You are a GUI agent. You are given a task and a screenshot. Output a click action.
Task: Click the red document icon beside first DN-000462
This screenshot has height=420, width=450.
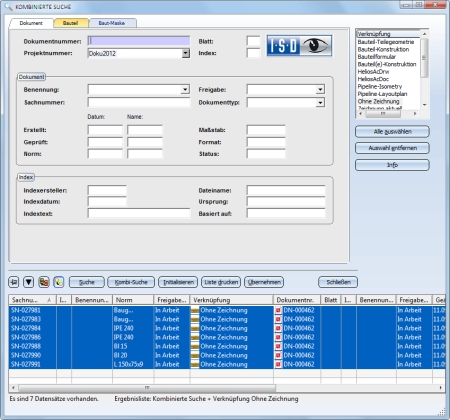click(x=278, y=310)
